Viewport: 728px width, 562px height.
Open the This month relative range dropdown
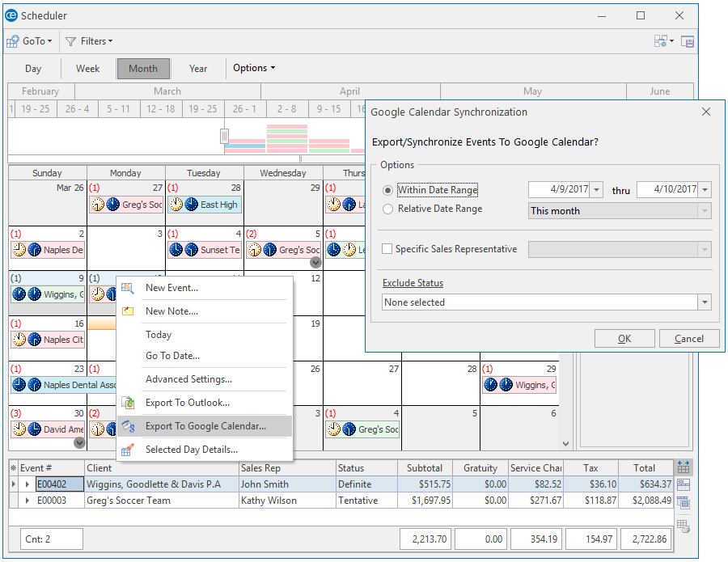click(705, 211)
